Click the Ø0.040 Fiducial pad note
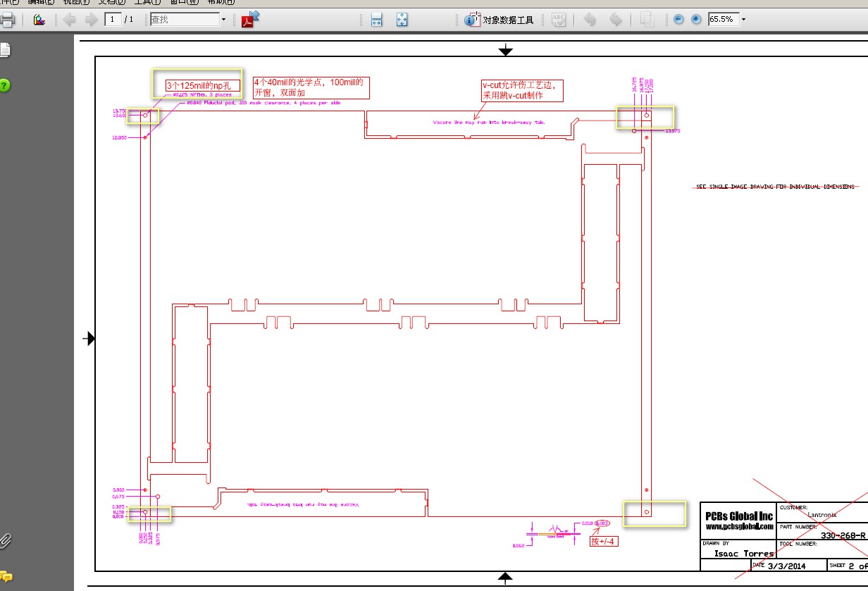Screen dimensions: 868x591 click(x=263, y=103)
